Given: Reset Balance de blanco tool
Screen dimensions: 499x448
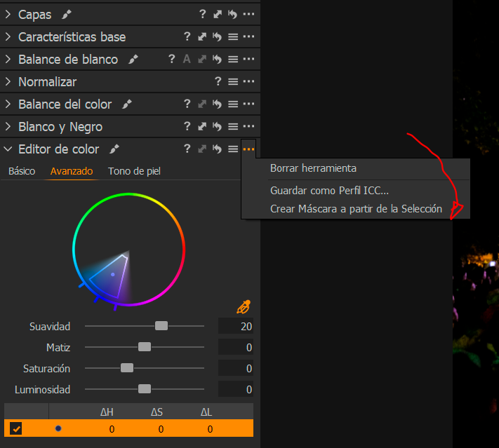Looking at the screenshot, I should click(x=218, y=59).
